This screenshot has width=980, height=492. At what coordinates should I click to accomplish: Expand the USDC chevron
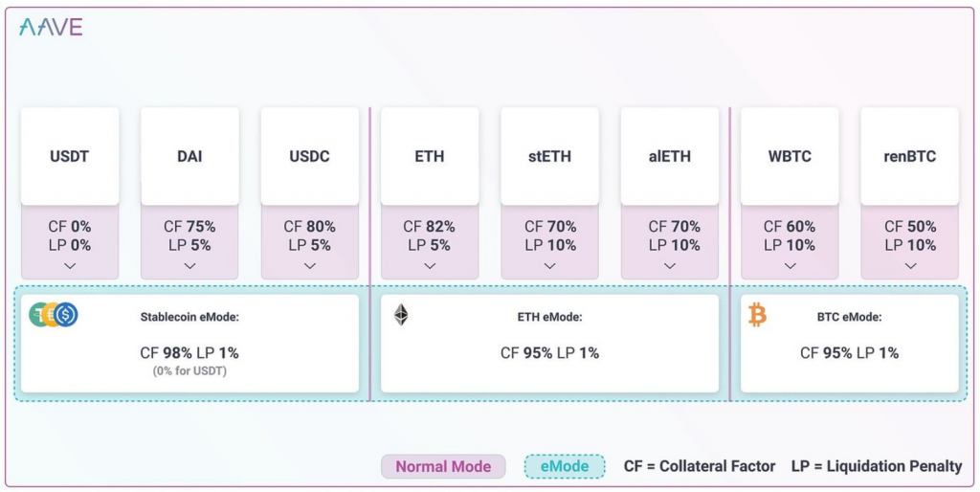coord(310,266)
